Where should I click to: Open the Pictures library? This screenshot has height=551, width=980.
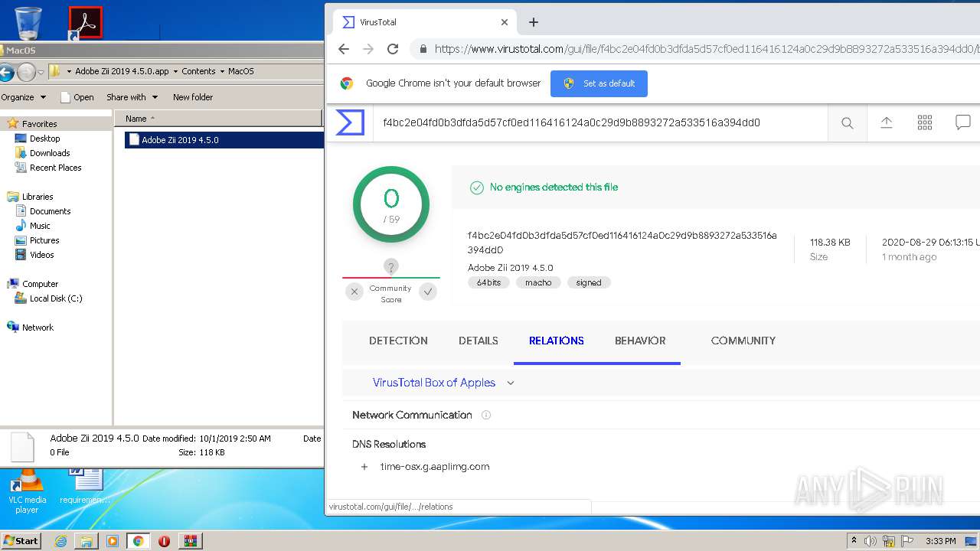point(44,240)
